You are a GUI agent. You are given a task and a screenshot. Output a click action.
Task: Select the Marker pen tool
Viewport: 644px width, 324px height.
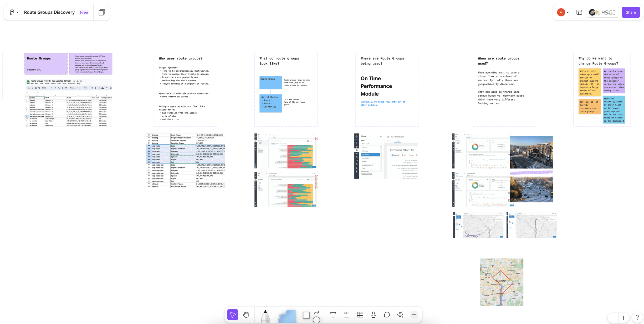265,316
